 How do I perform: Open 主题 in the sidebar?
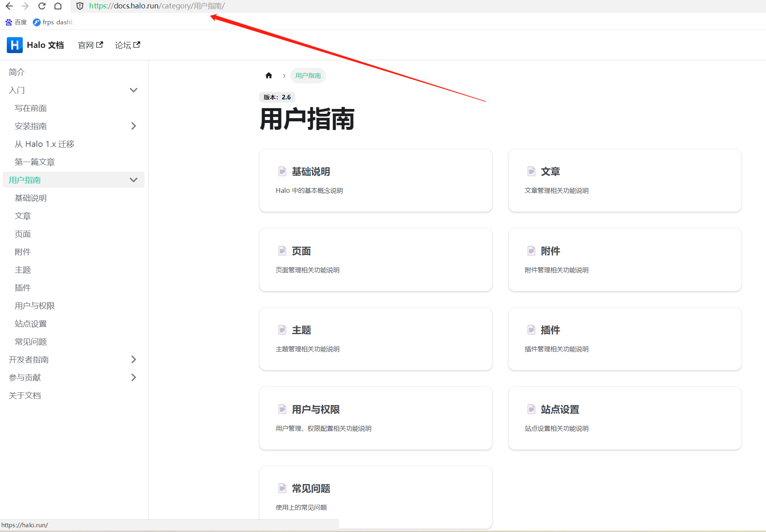click(x=23, y=270)
